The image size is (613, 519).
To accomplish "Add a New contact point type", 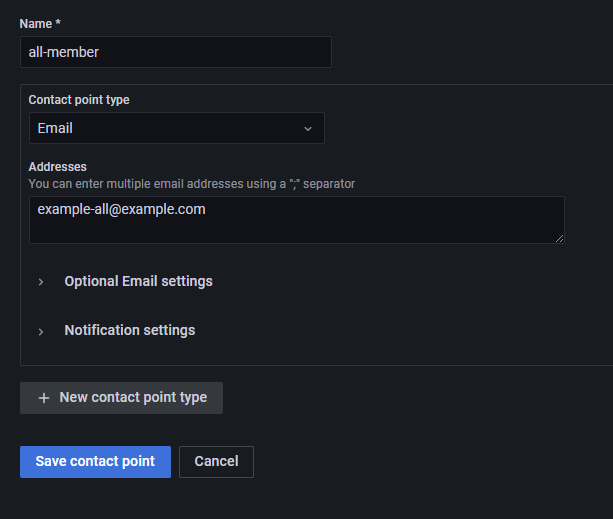I will 121,398.
